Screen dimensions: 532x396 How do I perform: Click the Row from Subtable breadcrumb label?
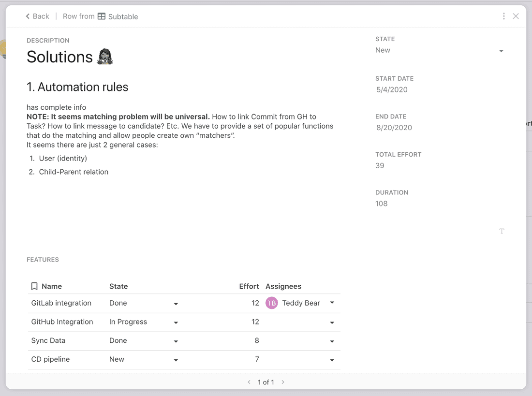click(x=79, y=16)
